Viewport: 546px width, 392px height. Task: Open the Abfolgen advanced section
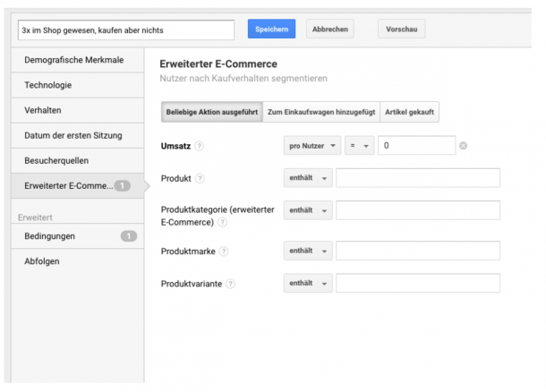click(x=77, y=261)
